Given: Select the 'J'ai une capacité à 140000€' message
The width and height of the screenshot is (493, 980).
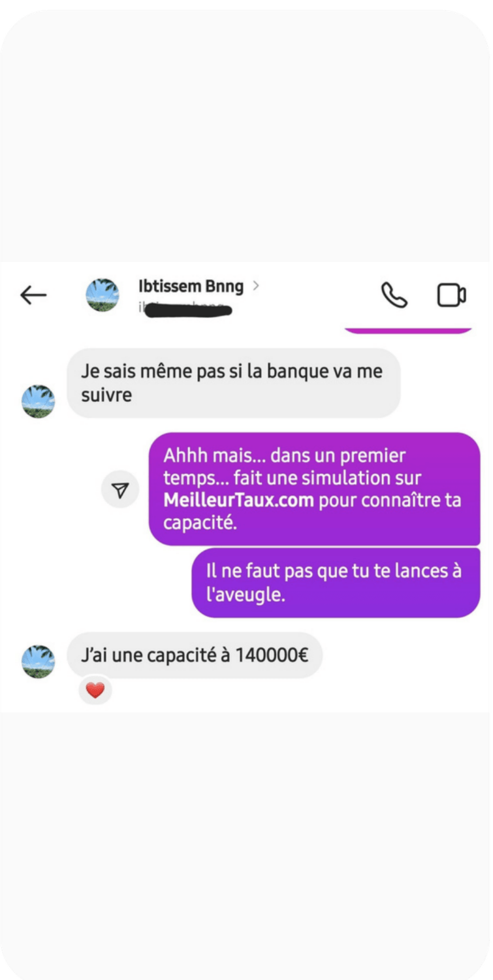Looking at the screenshot, I should 195,655.
